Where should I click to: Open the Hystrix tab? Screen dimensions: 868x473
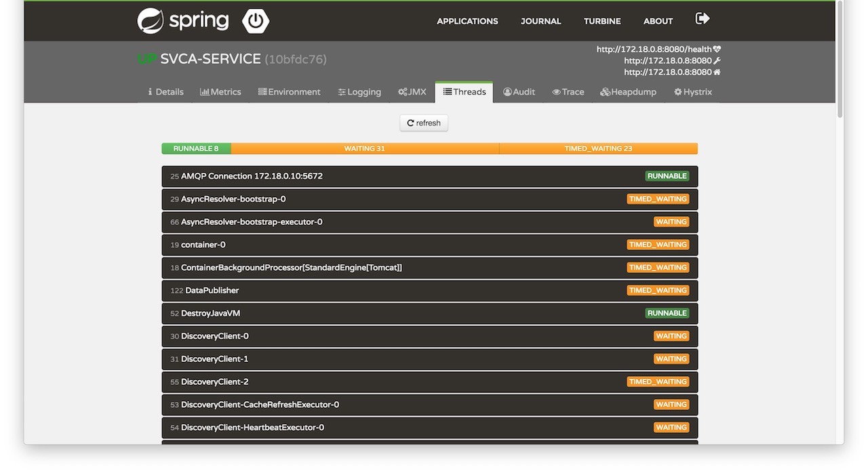click(x=692, y=92)
